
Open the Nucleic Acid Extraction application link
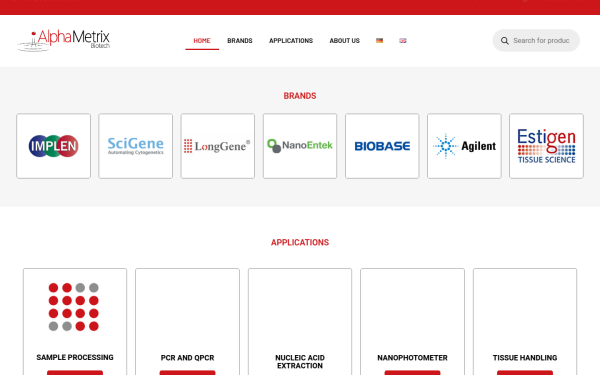pyautogui.click(x=300, y=362)
